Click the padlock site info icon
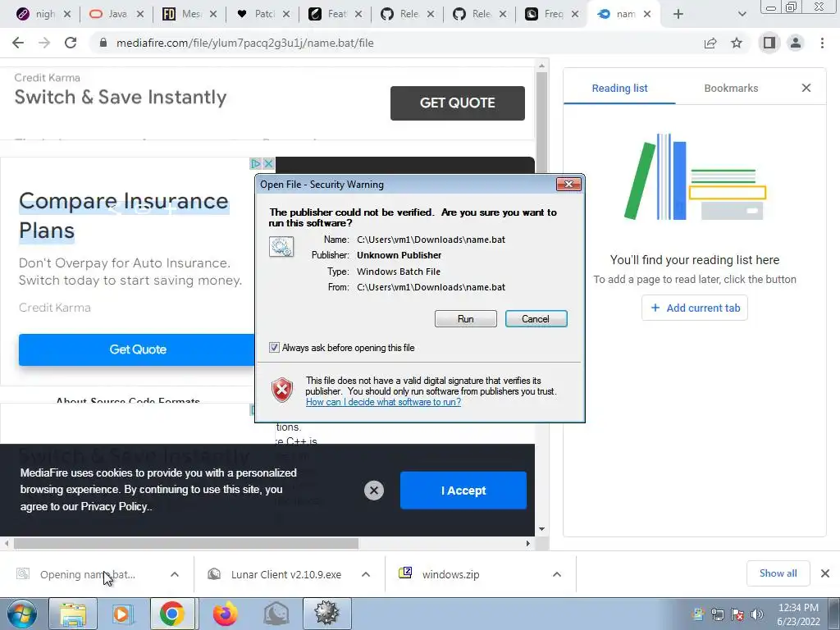The image size is (840, 630). point(103,43)
